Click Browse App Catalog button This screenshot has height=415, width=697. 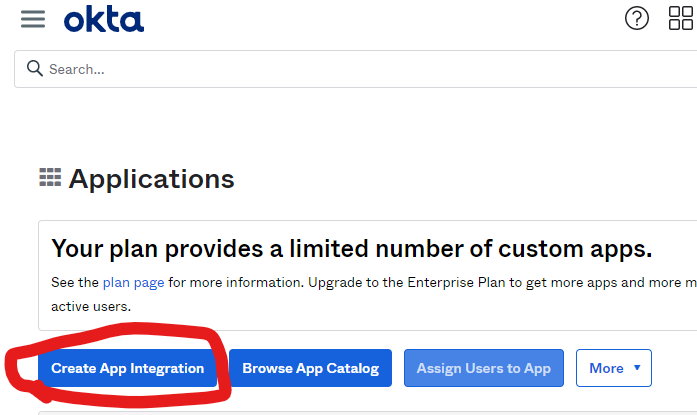(310, 368)
